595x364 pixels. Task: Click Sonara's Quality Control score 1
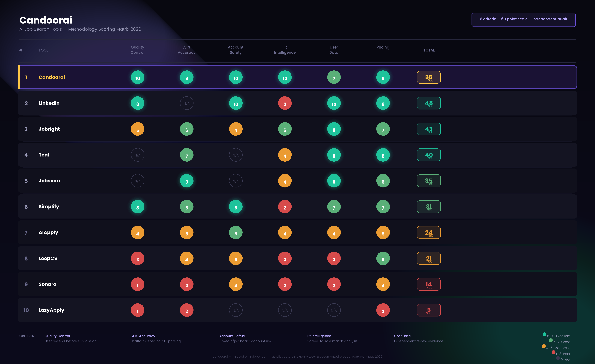(137, 284)
